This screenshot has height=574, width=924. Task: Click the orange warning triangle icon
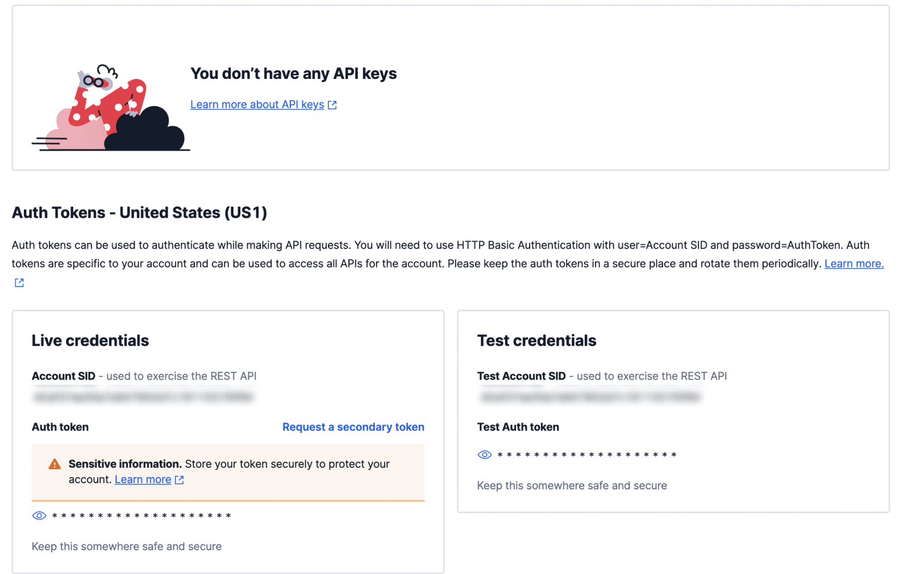click(55, 464)
